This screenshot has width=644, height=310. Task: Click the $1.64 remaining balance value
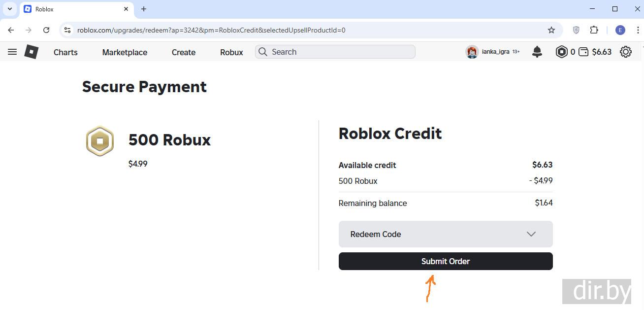pos(544,203)
